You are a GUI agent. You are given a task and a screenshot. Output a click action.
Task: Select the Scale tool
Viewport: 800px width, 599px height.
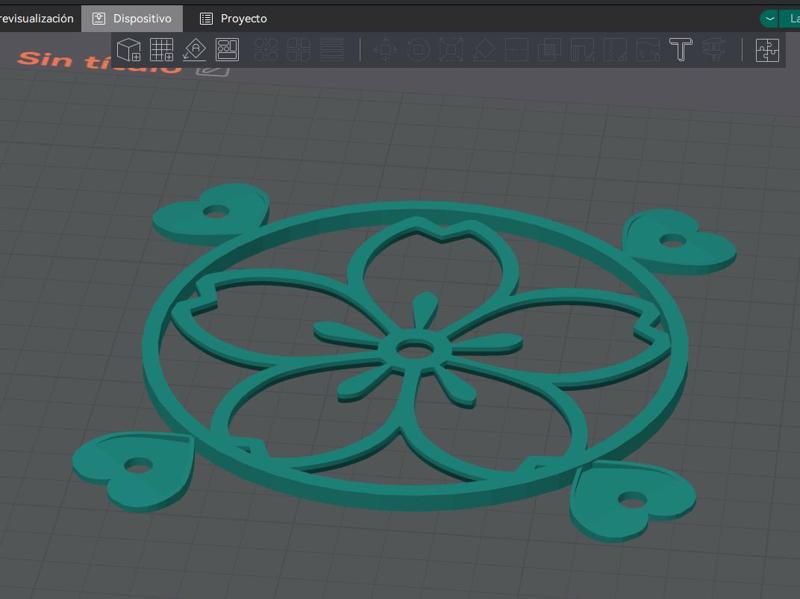tap(450, 48)
